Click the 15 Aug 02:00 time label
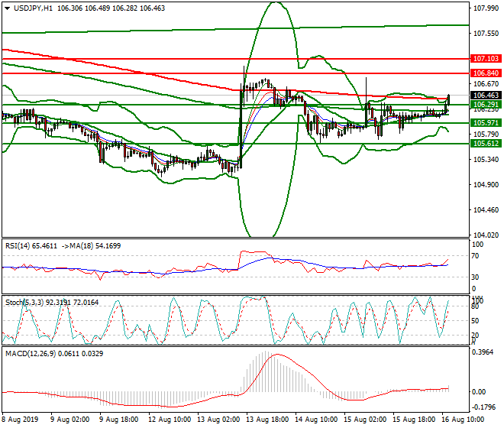 [x=365, y=420]
